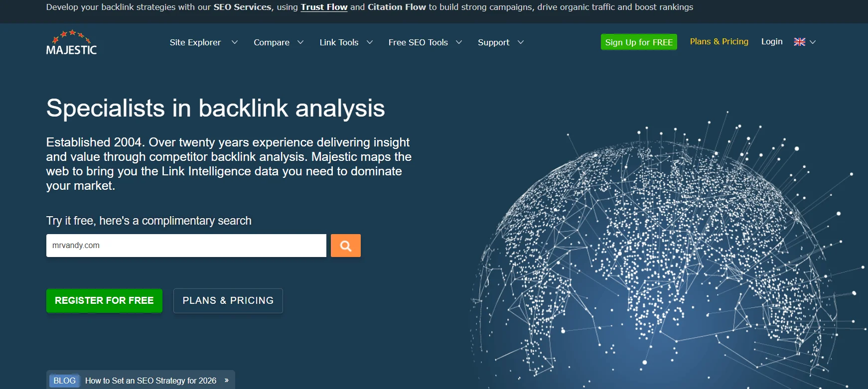Click the arrow icon after blog title
868x389 pixels.
(x=226, y=381)
